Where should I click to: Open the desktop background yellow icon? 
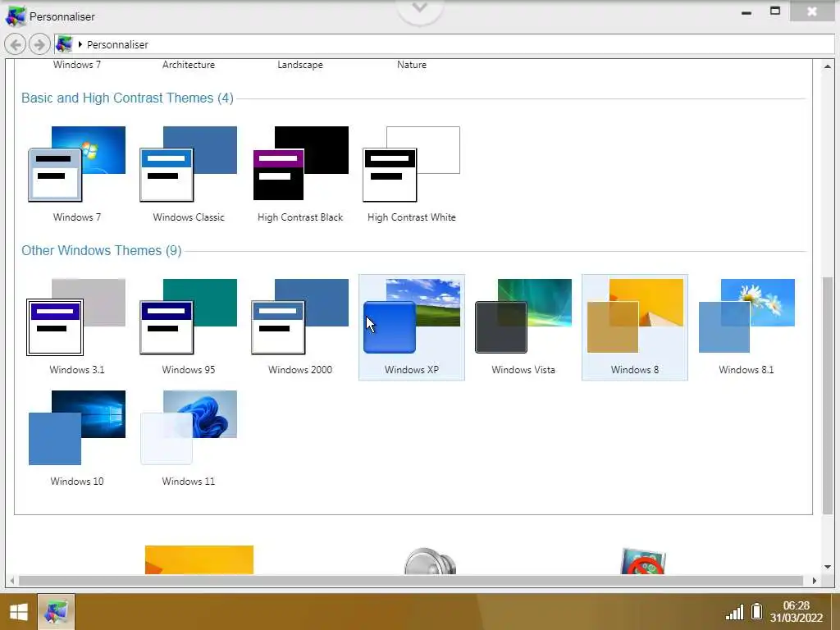pos(199,559)
